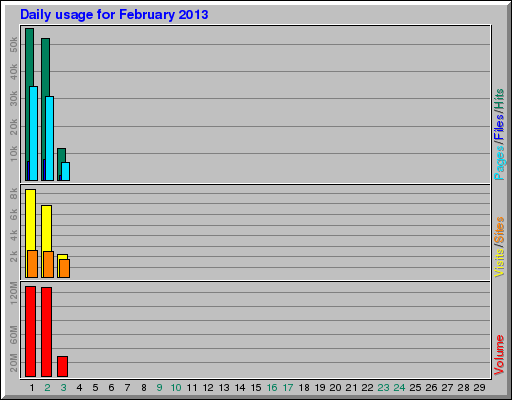Screen dimensions: 512x400
Task: Click day '5' on the x-axis
Action: [95, 388]
